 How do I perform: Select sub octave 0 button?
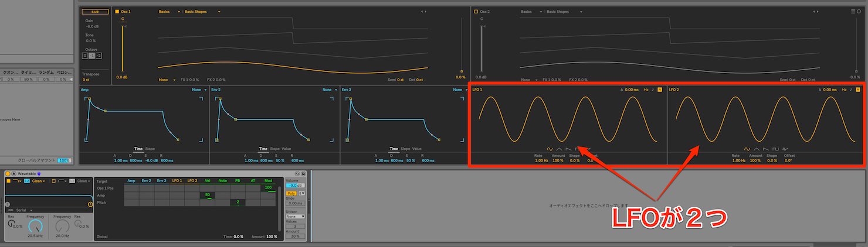[84, 56]
